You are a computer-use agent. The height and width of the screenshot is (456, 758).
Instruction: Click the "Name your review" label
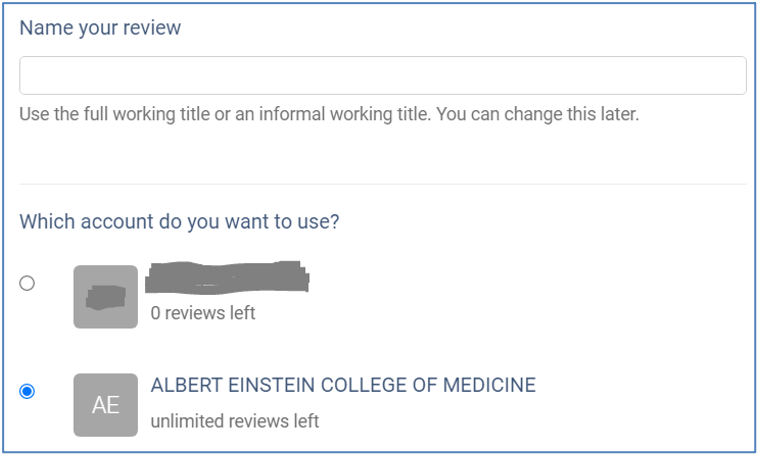100,28
